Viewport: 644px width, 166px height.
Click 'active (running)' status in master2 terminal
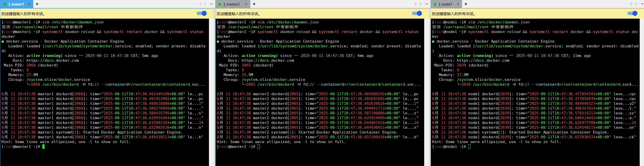260,56
